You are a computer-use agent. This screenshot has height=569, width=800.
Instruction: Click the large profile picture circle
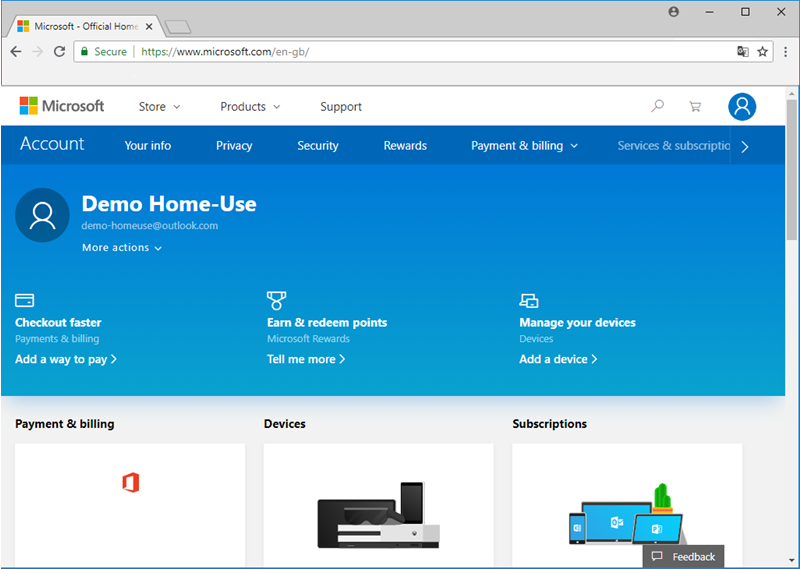click(x=42, y=215)
